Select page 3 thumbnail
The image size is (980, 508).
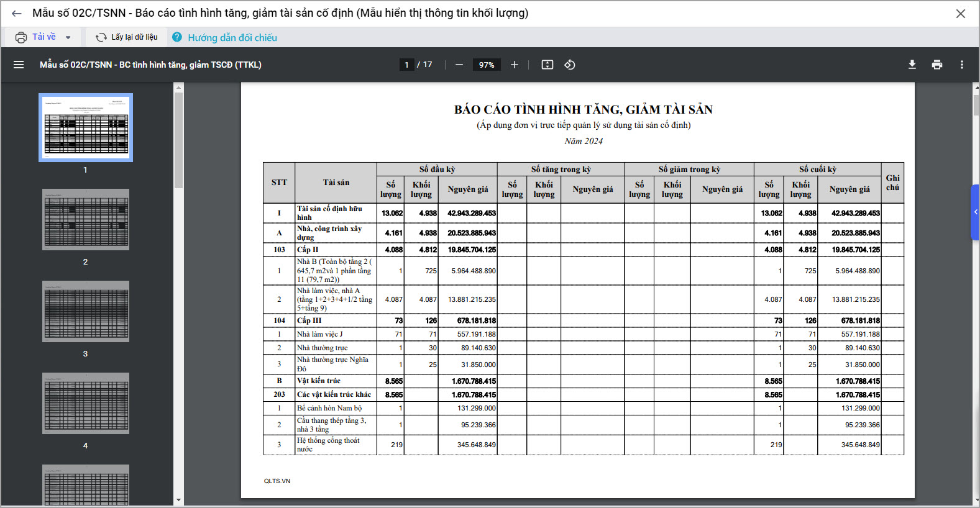(x=86, y=312)
